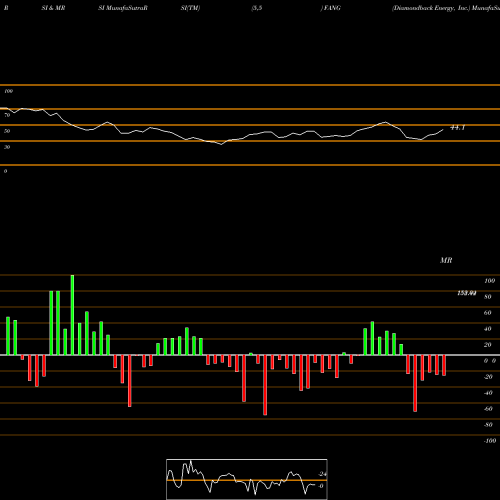
Task: Click the RSI axis label 70
Action: 7,115
